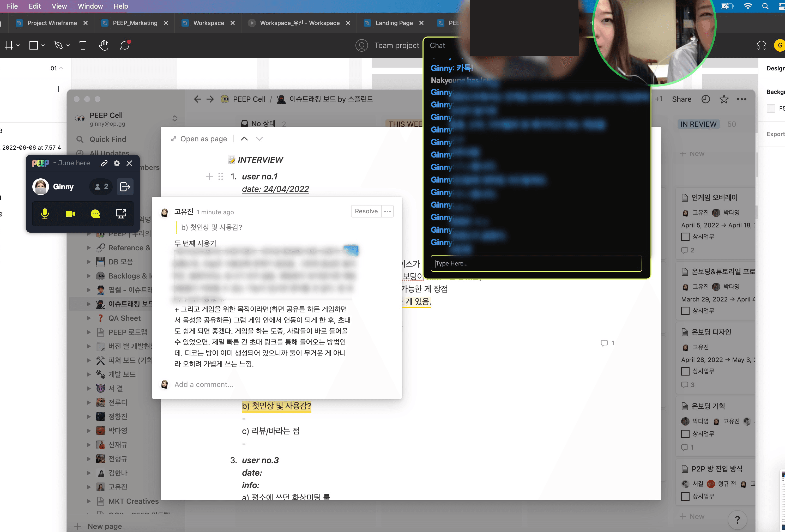Open the Window menu
Screen dimensions: 785x532
tap(90, 6)
